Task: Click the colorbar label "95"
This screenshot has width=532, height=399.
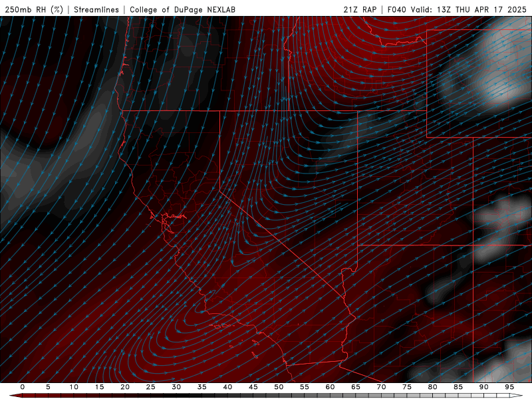Action: tap(509, 387)
